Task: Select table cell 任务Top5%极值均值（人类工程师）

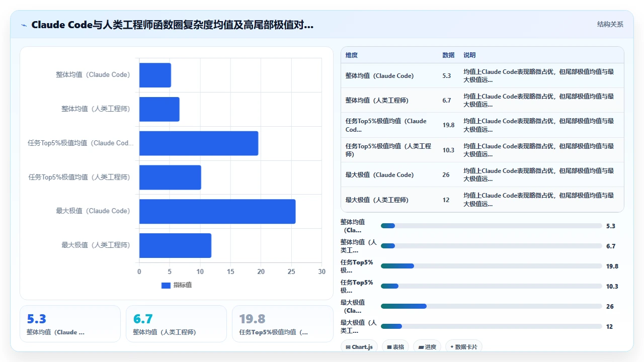Action: 389,150
